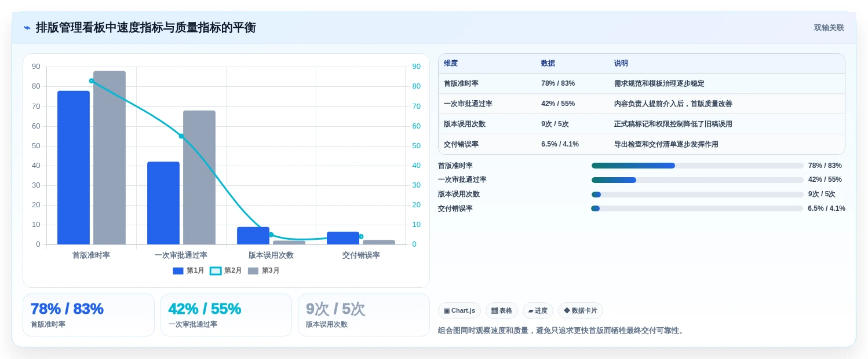
Task: Click the note 正式稿标记和权限控制降低了旧稿误用
Action: click(673, 124)
